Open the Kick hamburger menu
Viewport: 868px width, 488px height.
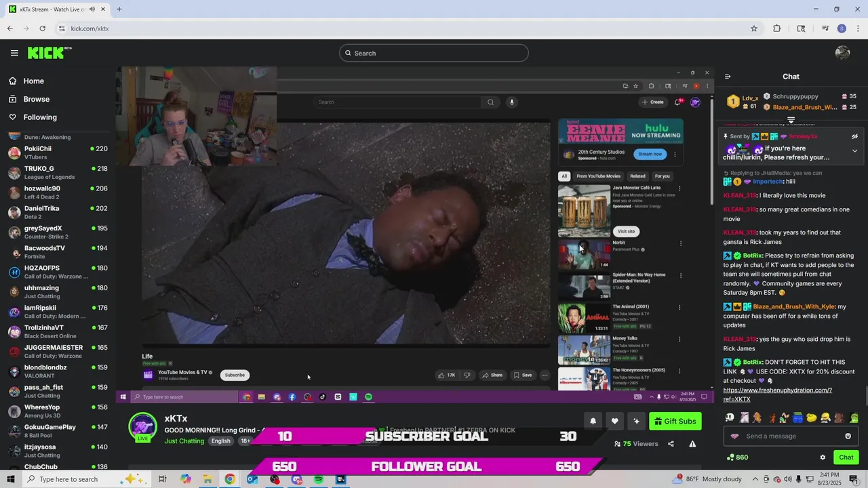pyautogui.click(x=14, y=53)
